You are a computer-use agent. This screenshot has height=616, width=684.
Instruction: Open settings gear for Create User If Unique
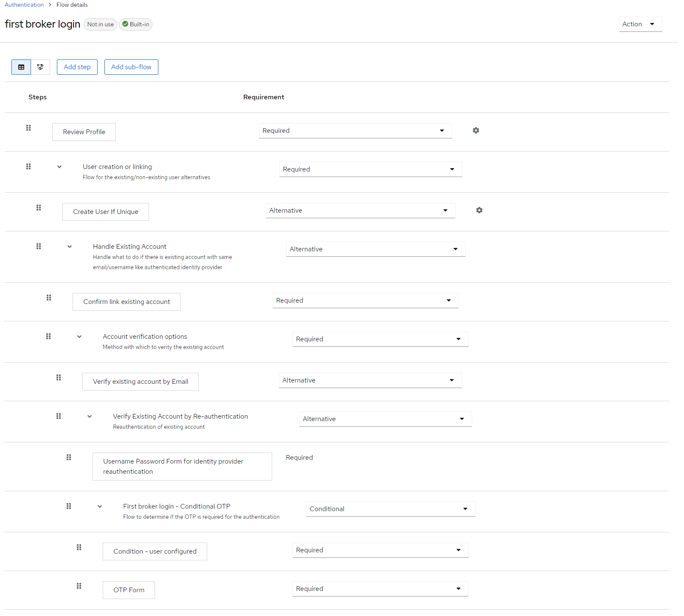click(x=479, y=211)
